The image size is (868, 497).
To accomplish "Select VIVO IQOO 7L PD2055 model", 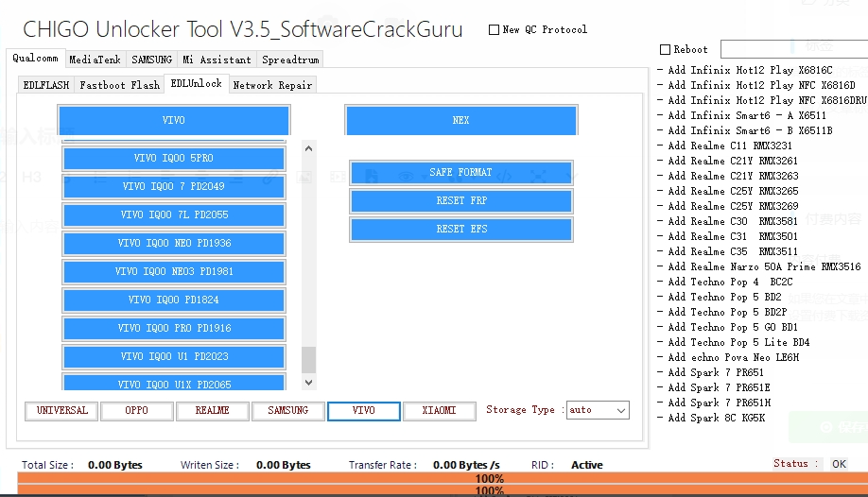I will coord(174,214).
